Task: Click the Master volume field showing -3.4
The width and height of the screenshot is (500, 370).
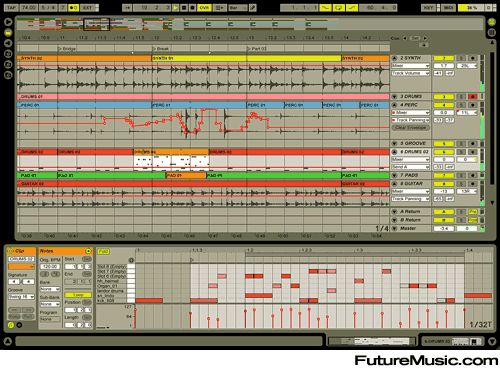Action: (x=444, y=229)
